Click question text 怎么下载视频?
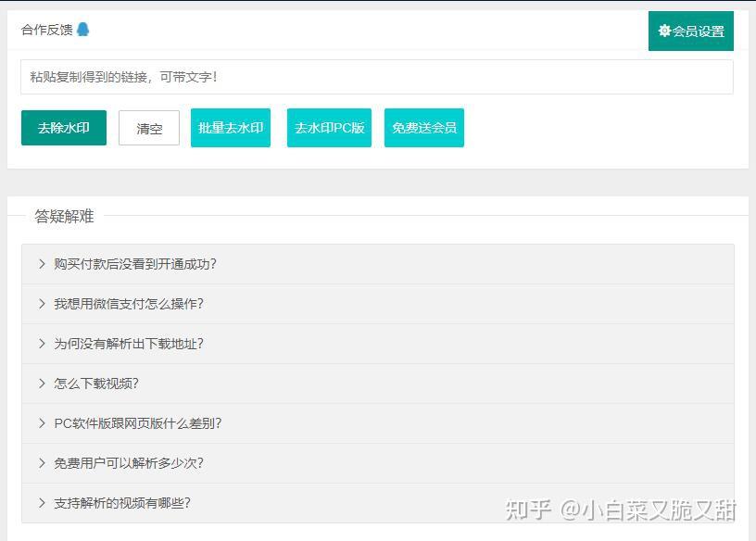The height and width of the screenshot is (541, 756). tap(96, 384)
